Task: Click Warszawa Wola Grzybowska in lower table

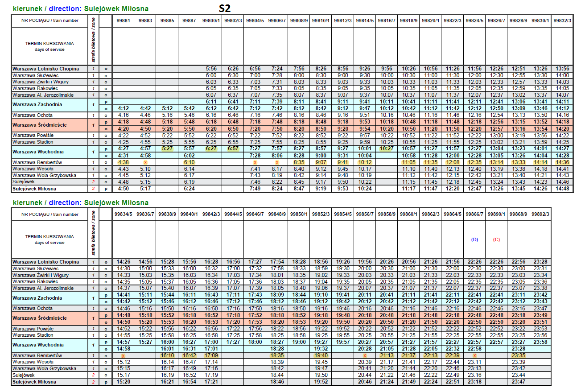Action: 44,369
